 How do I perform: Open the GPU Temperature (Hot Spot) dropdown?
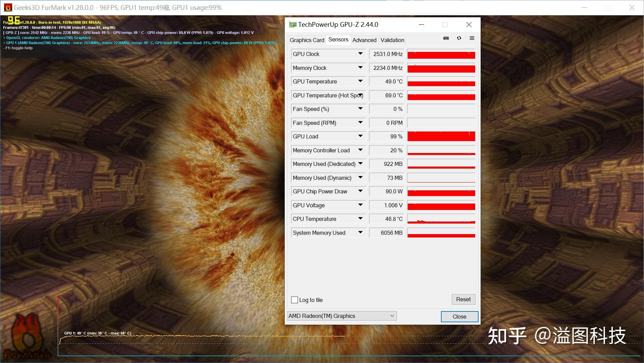click(x=360, y=95)
